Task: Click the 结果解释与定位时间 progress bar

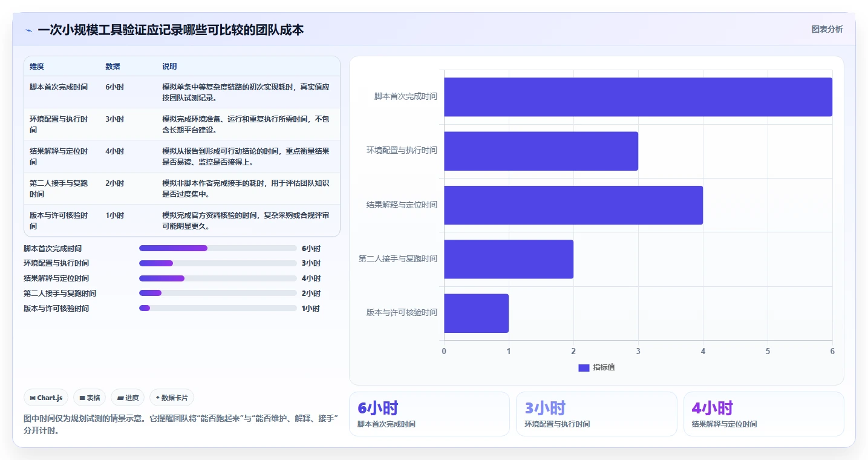Action: pyautogui.click(x=218, y=278)
